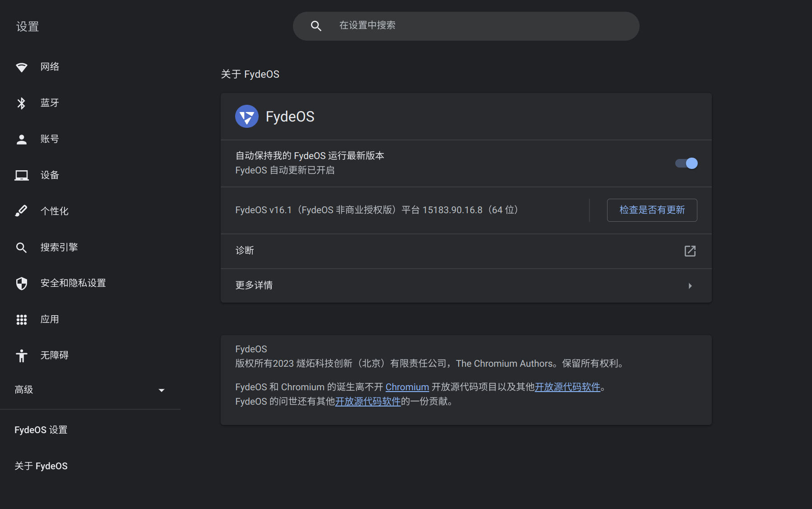812x509 pixels.
Task: Open 搜索引擎 settings in sidebar
Action: (59, 247)
